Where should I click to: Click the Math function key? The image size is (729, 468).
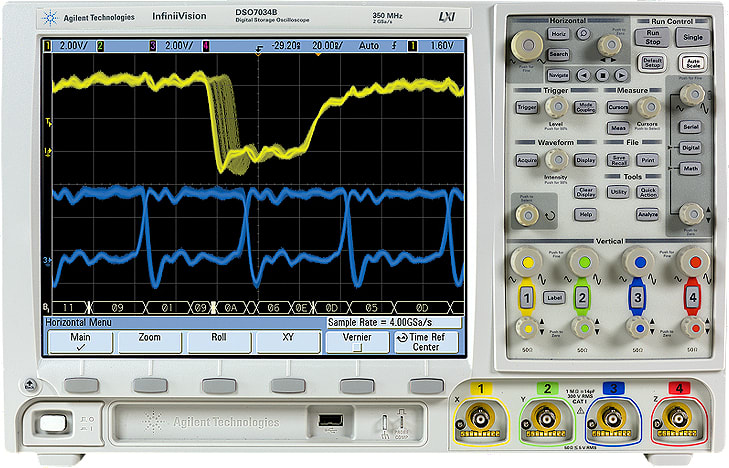pyautogui.click(x=690, y=168)
